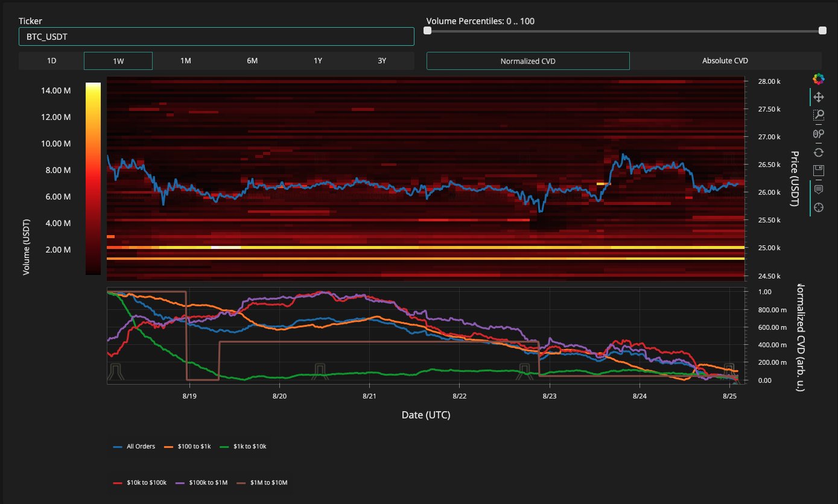Set time range to 1Y
838x504 pixels.
[x=317, y=61]
